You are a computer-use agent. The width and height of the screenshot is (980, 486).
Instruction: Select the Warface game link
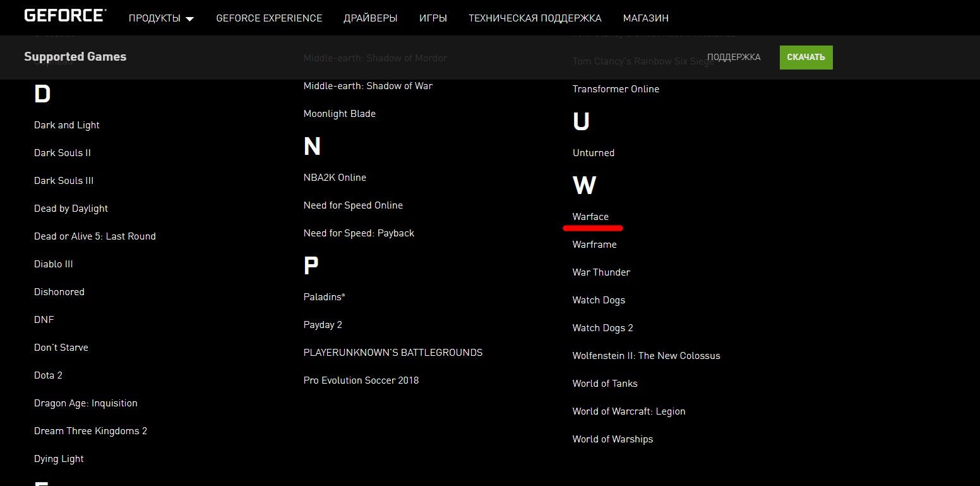click(x=591, y=216)
